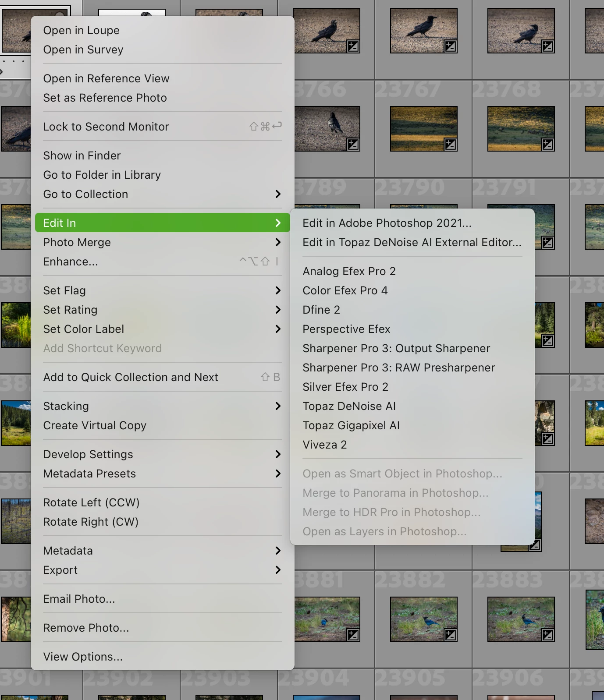Click raven thumbnail above 23768
This screenshot has height=700, width=604.
tap(521, 31)
